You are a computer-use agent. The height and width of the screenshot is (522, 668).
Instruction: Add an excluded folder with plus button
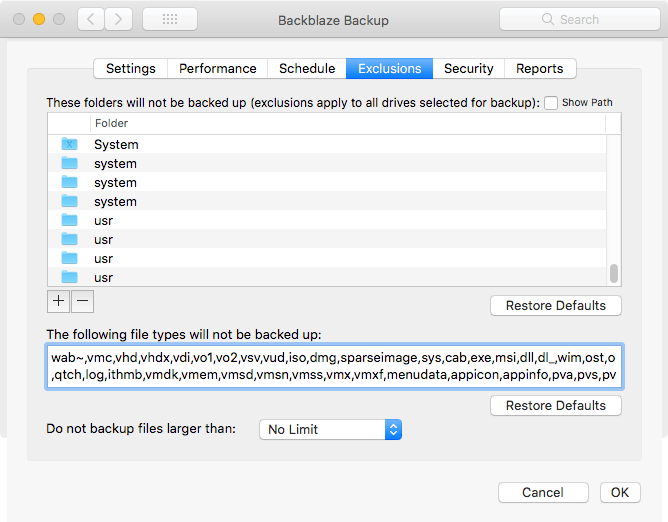coord(58,301)
